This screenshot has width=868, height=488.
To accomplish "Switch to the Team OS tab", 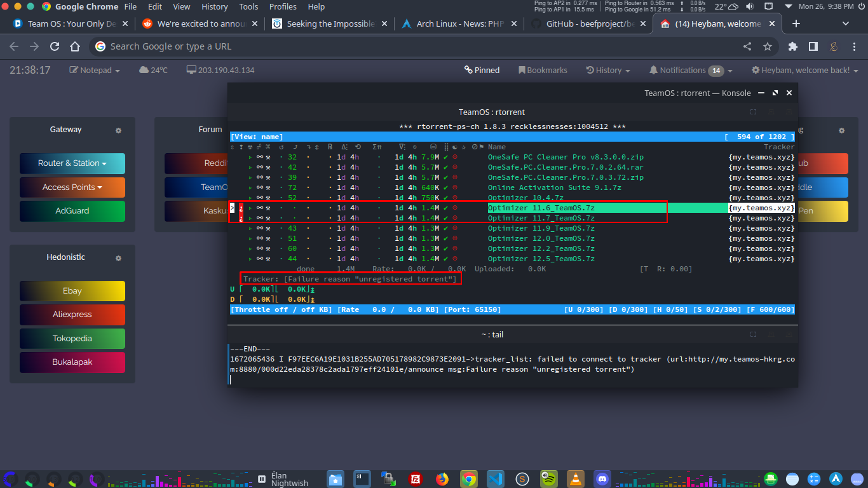I will [x=70, y=24].
